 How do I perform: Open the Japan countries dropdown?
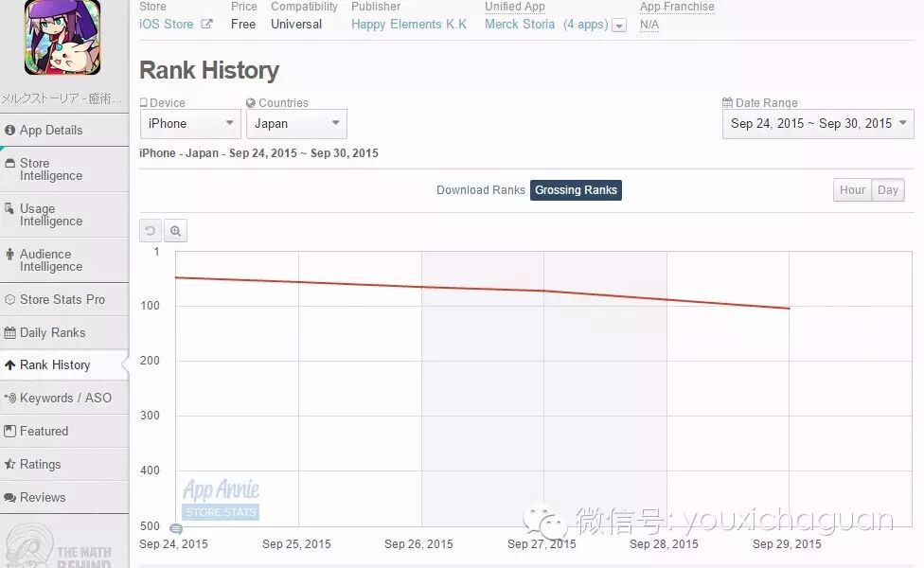coord(296,123)
